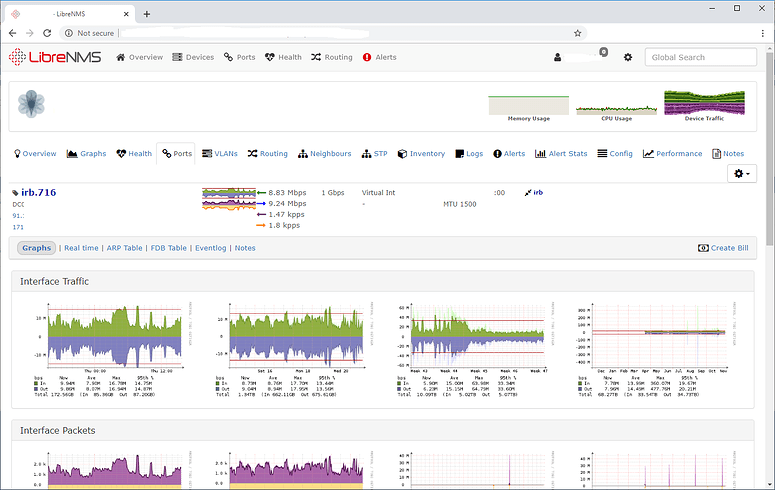
Task: Click the user profile icon
Action: tap(557, 58)
